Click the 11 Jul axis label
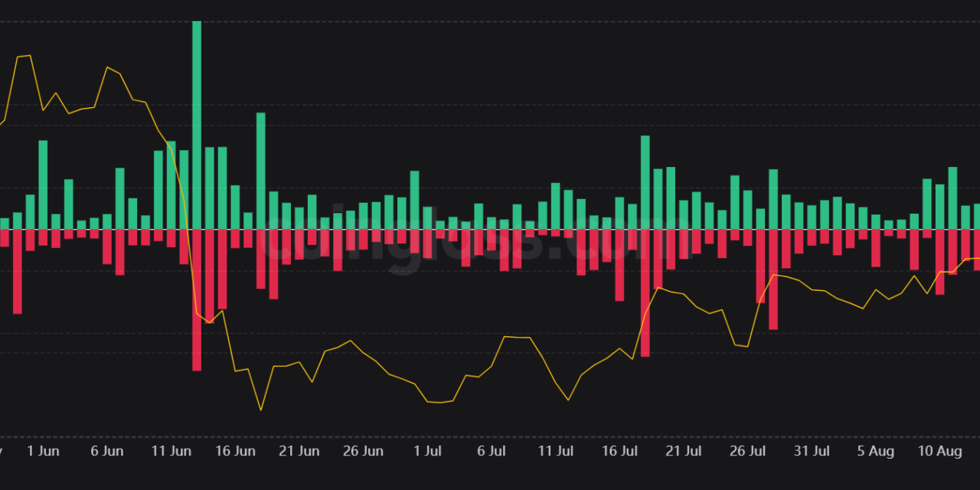 click(555, 451)
